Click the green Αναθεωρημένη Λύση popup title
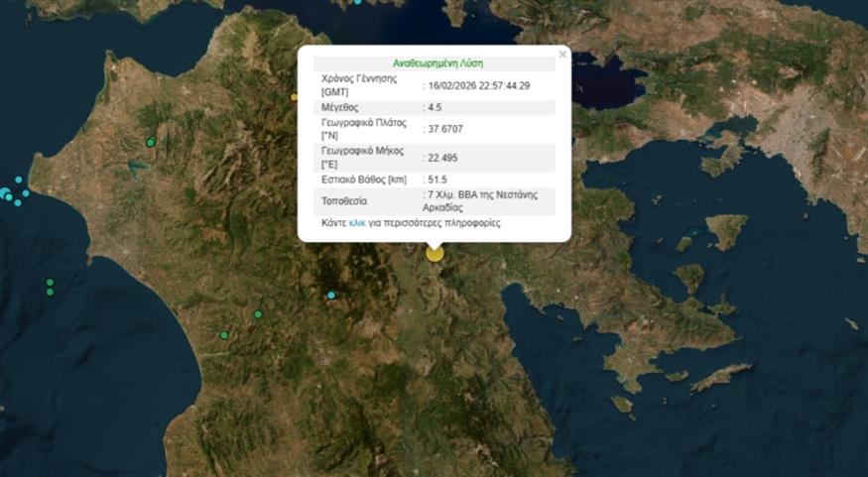 436,63
